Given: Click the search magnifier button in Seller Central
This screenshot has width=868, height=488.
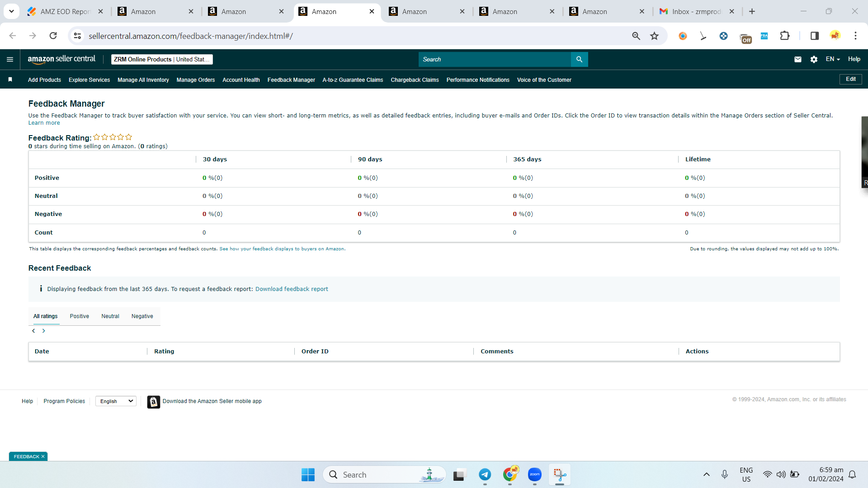Looking at the screenshot, I should click(x=579, y=59).
